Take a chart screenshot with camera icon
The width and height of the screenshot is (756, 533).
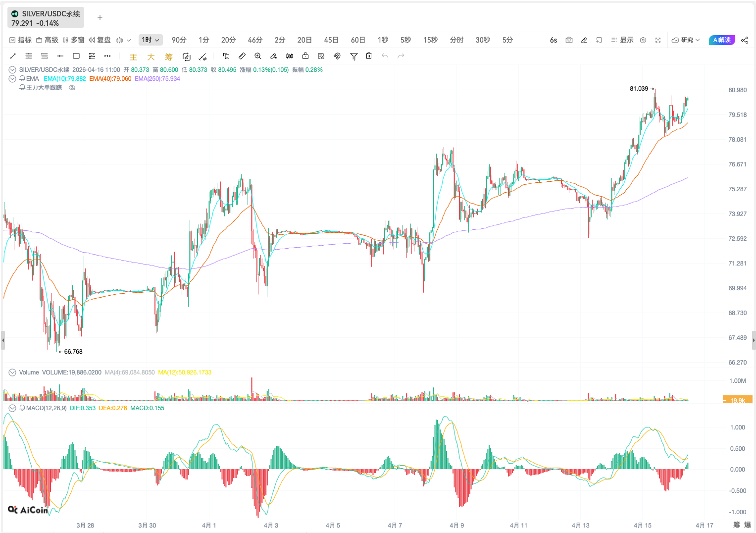point(569,40)
